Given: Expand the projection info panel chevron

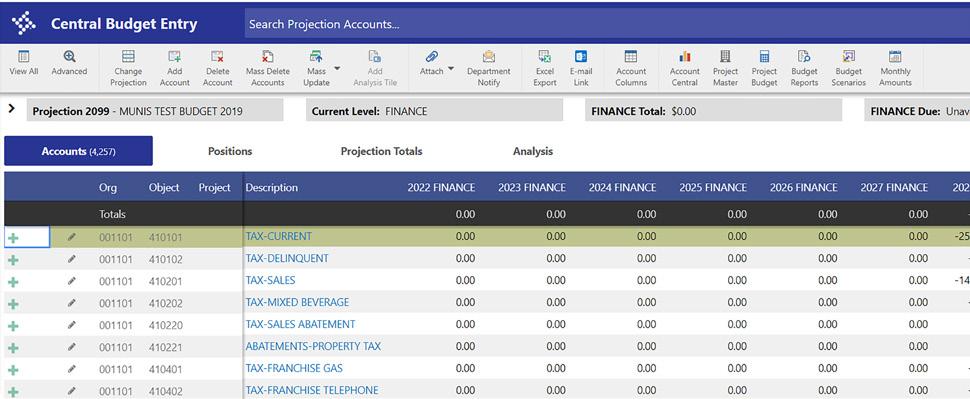Looking at the screenshot, I should point(12,108).
